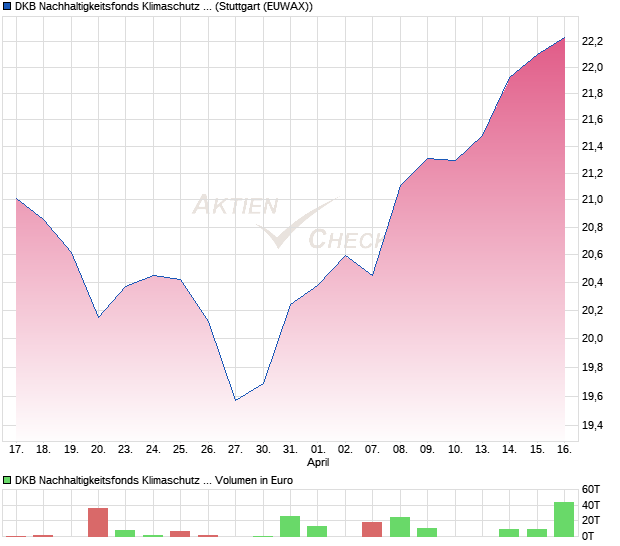Click the '18.' date label on the x-axis
620x546 pixels.
click(x=43, y=449)
